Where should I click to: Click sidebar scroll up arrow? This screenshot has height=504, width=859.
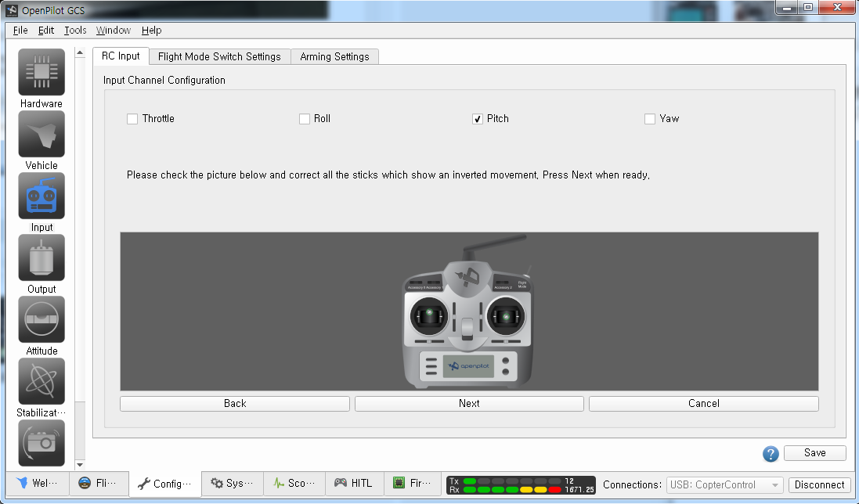point(80,53)
